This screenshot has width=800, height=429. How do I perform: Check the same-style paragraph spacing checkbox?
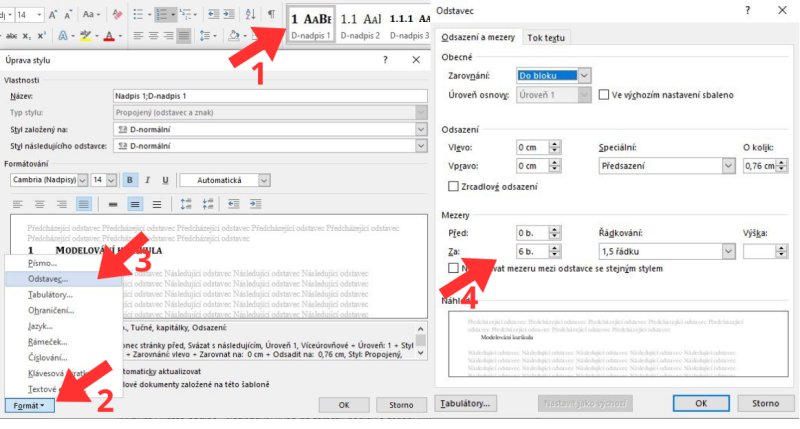tap(453, 268)
